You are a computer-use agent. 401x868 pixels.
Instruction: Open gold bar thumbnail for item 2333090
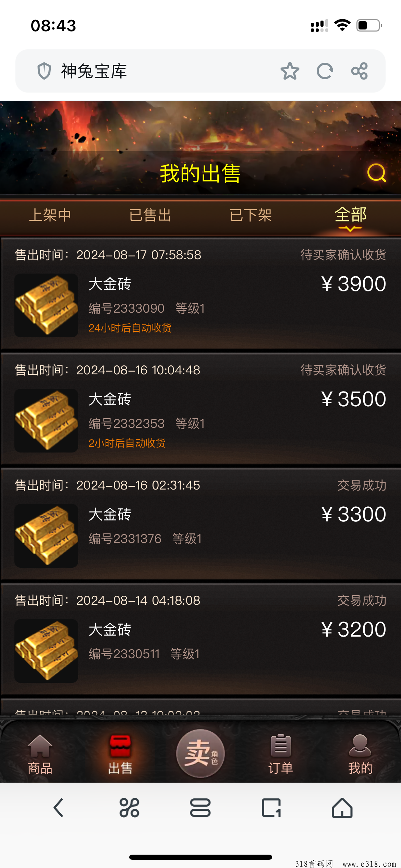pos(46,305)
